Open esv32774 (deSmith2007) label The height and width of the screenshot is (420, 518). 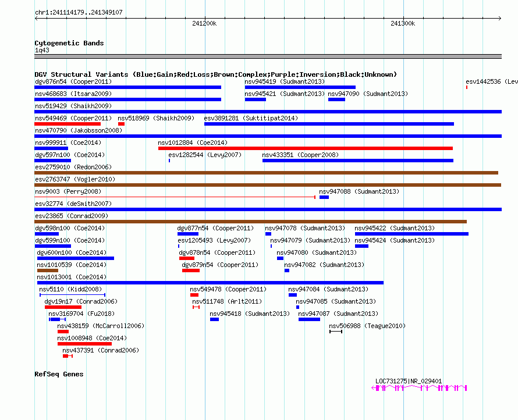click(x=73, y=204)
